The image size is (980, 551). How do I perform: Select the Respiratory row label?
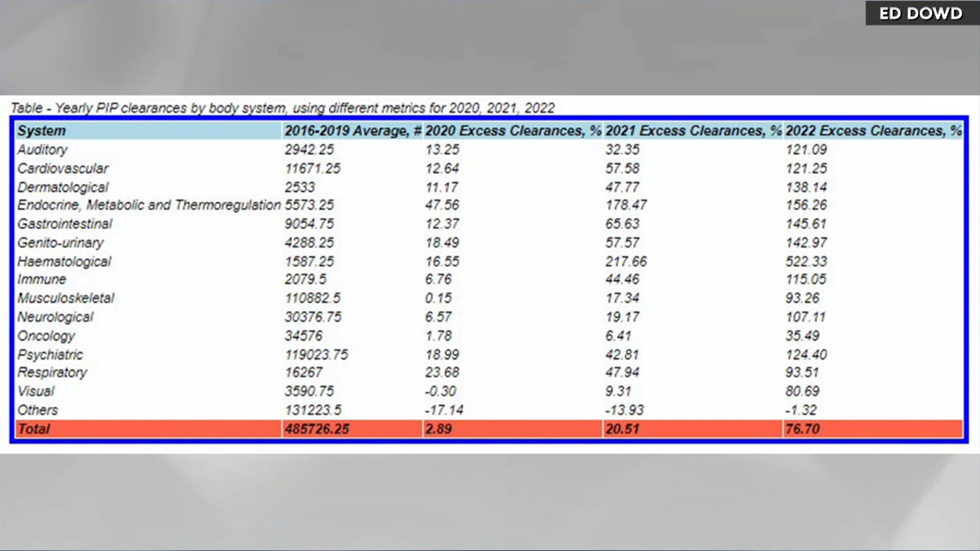pyautogui.click(x=52, y=373)
